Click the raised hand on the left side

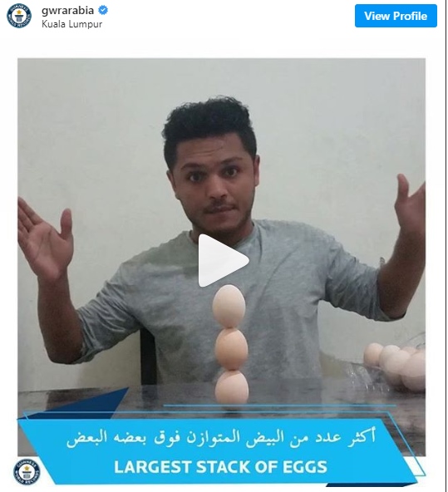[x=44, y=239]
